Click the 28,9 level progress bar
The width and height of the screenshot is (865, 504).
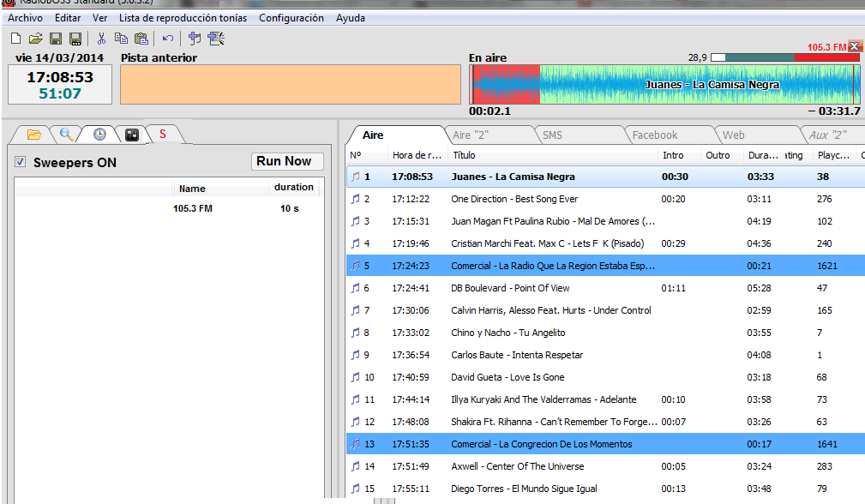[x=785, y=57]
